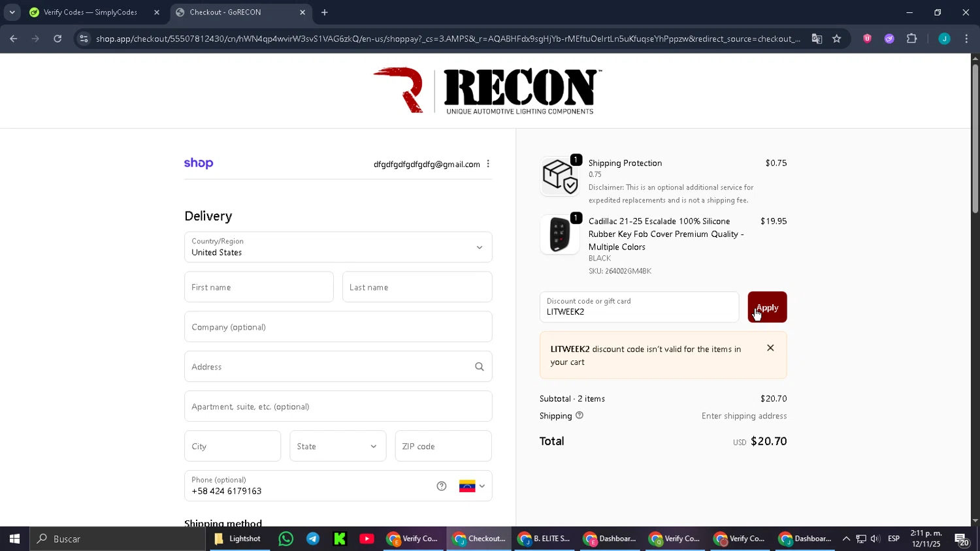Close the Verify Codes SimplyCodes tab
Screen dimensions: 980x551
(157, 12)
